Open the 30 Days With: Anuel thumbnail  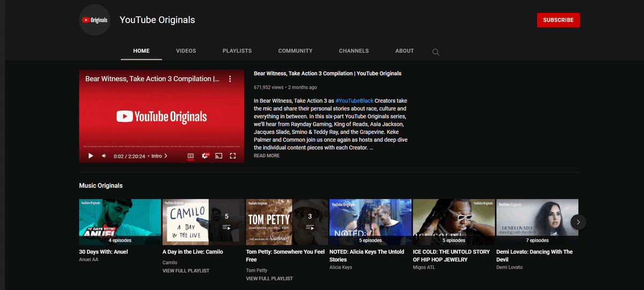(120, 222)
